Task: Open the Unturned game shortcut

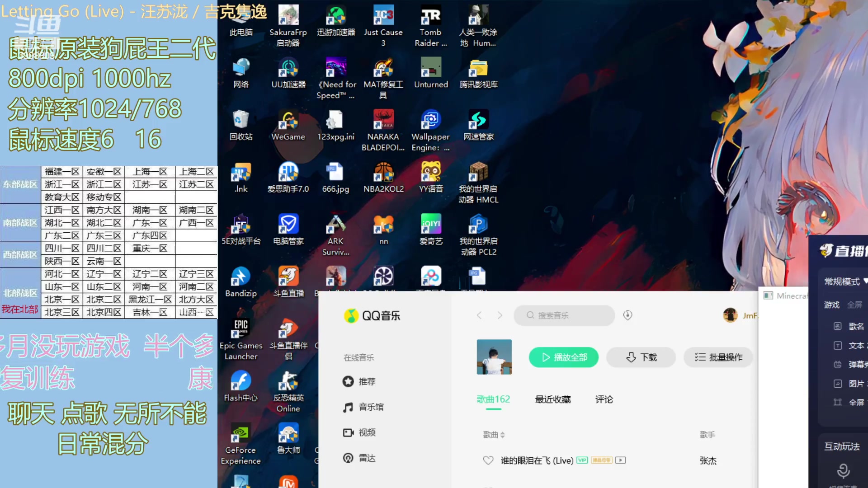Action: [x=431, y=73]
